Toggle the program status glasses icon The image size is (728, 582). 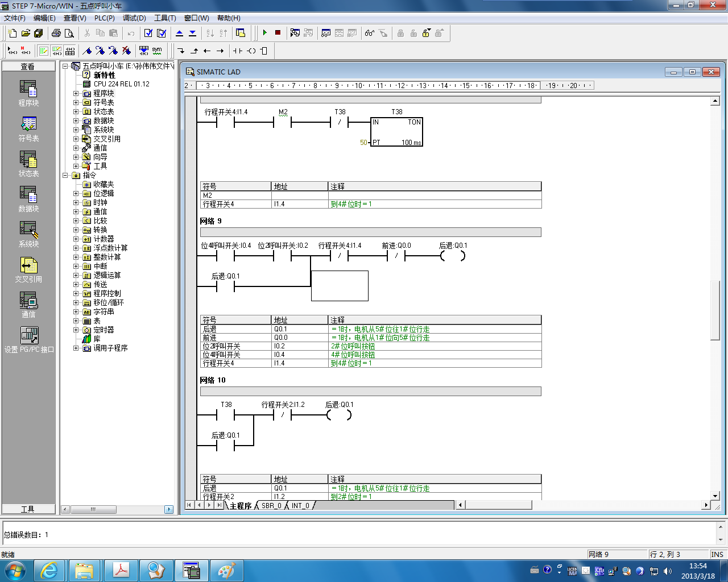point(370,33)
